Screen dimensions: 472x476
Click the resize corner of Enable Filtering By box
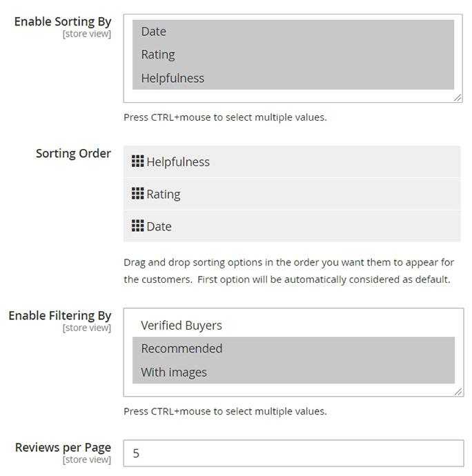click(458, 392)
